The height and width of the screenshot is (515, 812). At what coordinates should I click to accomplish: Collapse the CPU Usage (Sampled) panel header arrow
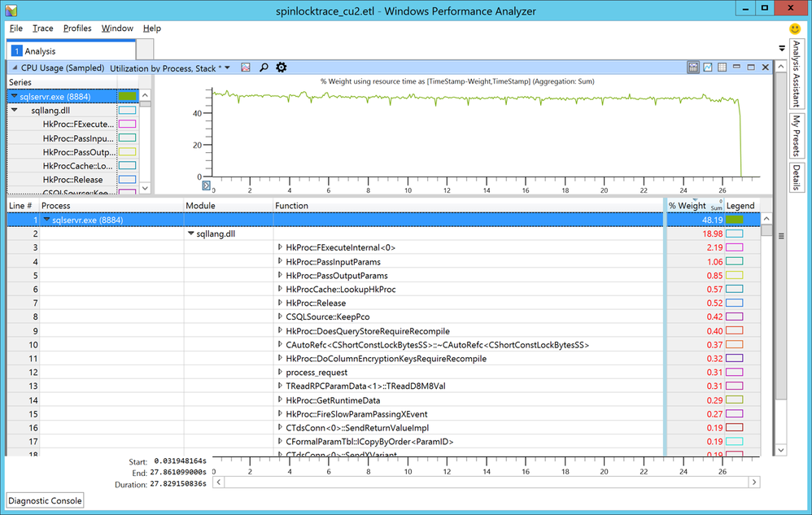point(15,68)
